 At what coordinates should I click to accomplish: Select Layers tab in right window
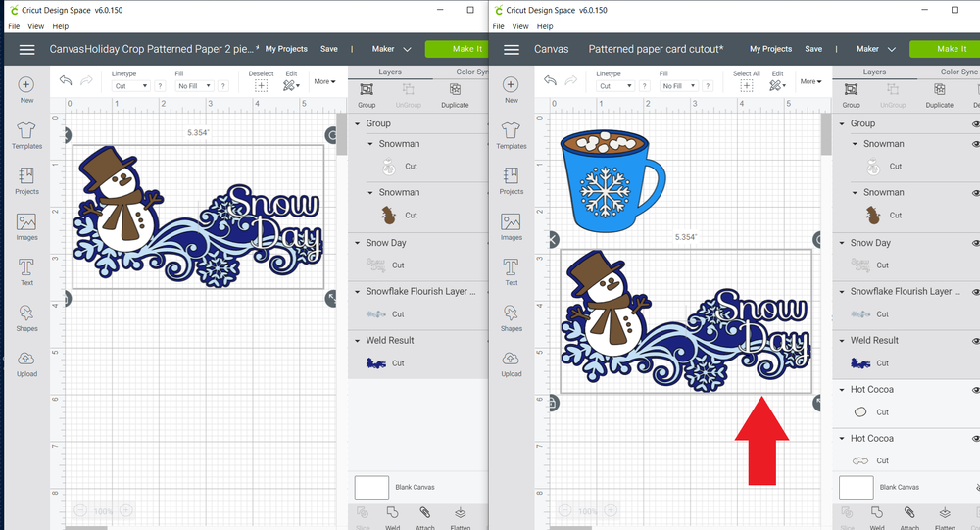pyautogui.click(x=874, y=72)
